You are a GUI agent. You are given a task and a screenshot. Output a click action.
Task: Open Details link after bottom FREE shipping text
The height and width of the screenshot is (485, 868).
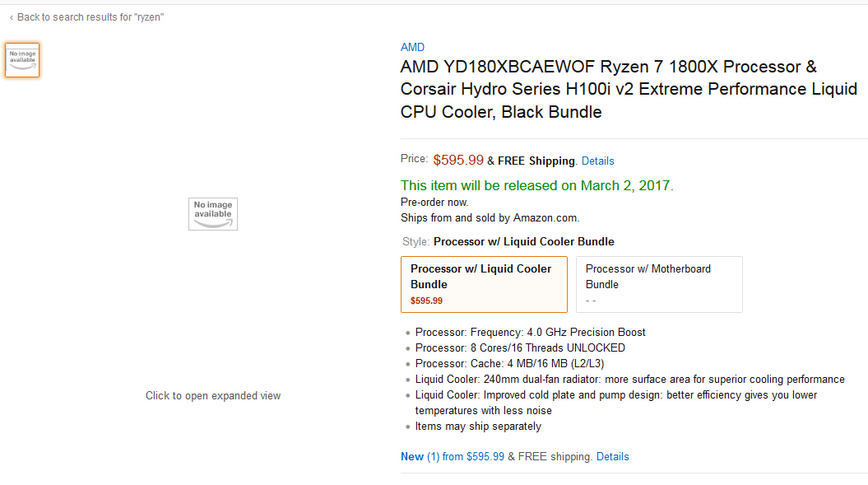point(613,457)
